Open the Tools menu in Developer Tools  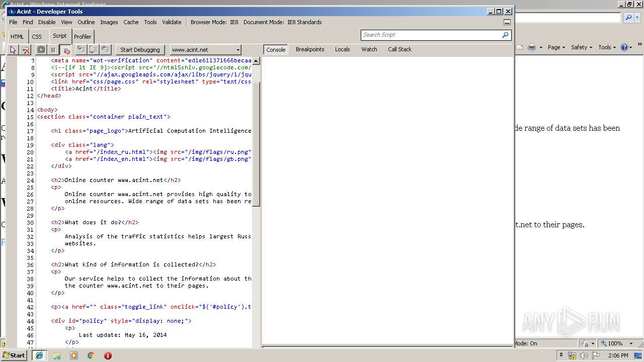tap(150, 22)
